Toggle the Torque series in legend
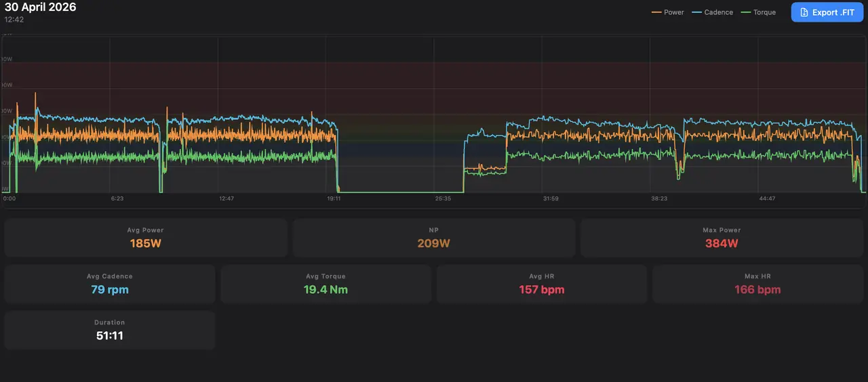Viewport: 868px width, 382px height. pyautogui.click(x=758, y=12)
